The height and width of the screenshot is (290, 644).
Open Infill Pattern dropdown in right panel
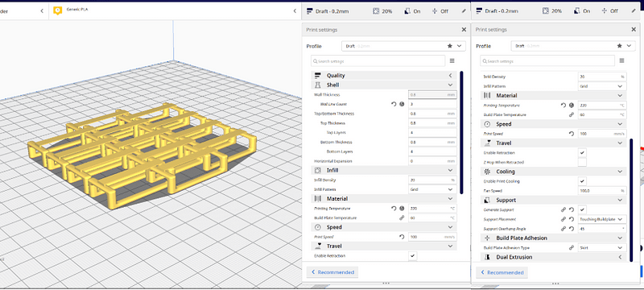tap(602, 86)
